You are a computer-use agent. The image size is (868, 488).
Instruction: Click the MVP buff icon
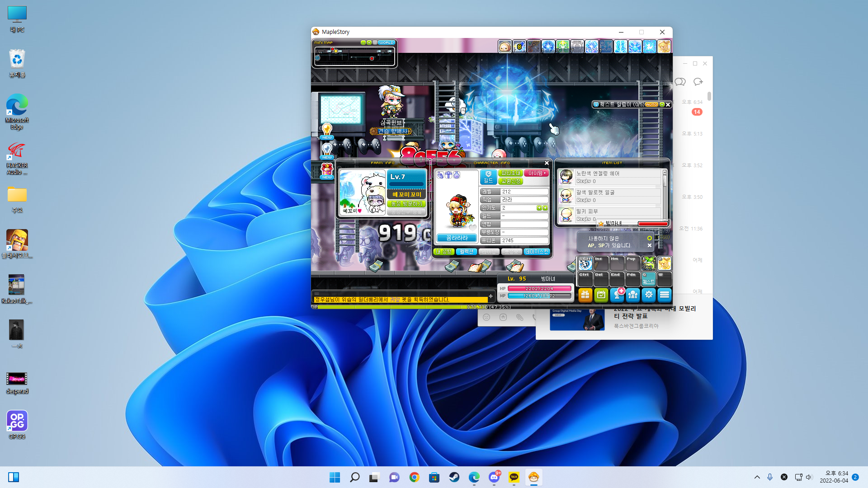(606, 47)
